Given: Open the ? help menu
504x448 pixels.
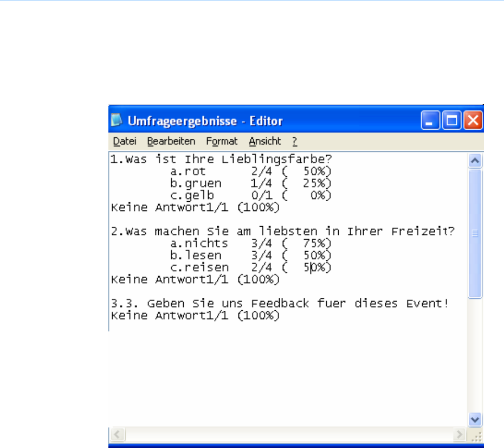Looking at the screenshot, I should pyautogui.click(x=295, y=141).
